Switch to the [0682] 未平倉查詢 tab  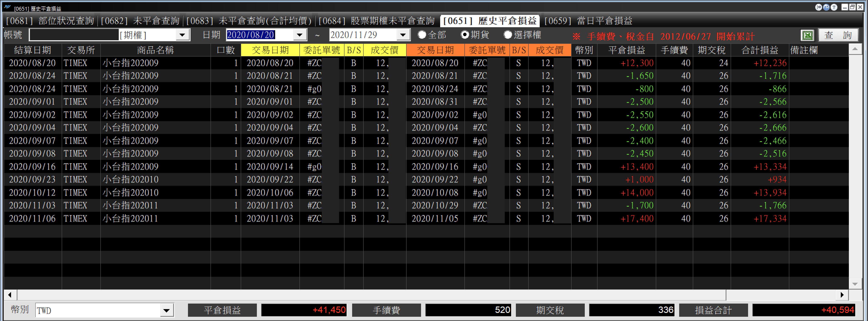(140, 21)
